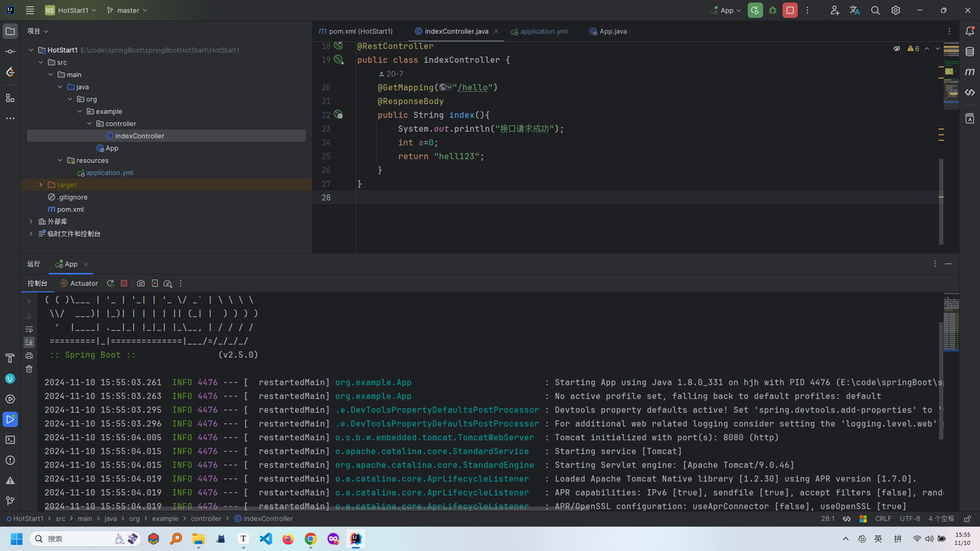Stop the running App with red square

pos(790,11)
